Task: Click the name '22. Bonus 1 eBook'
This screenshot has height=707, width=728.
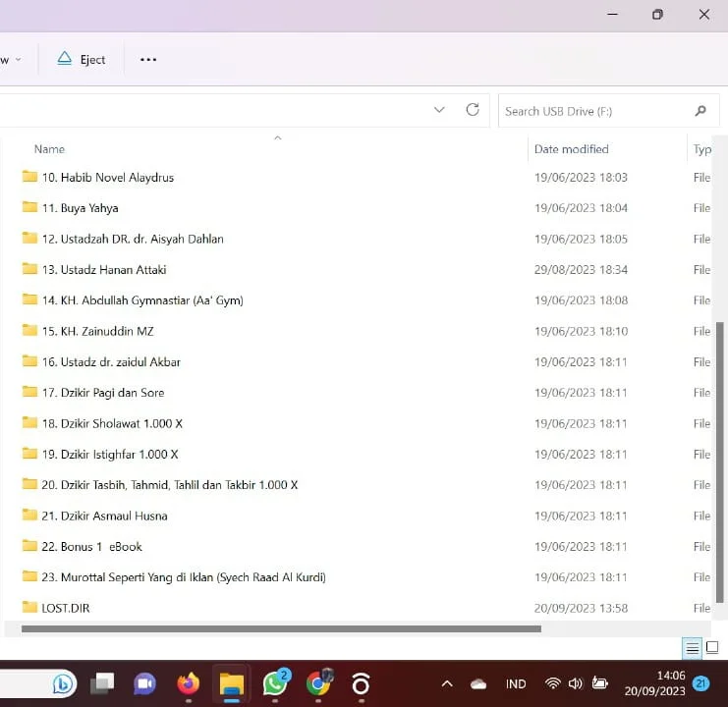Action: pyautogui.click(x=92, y=547)
